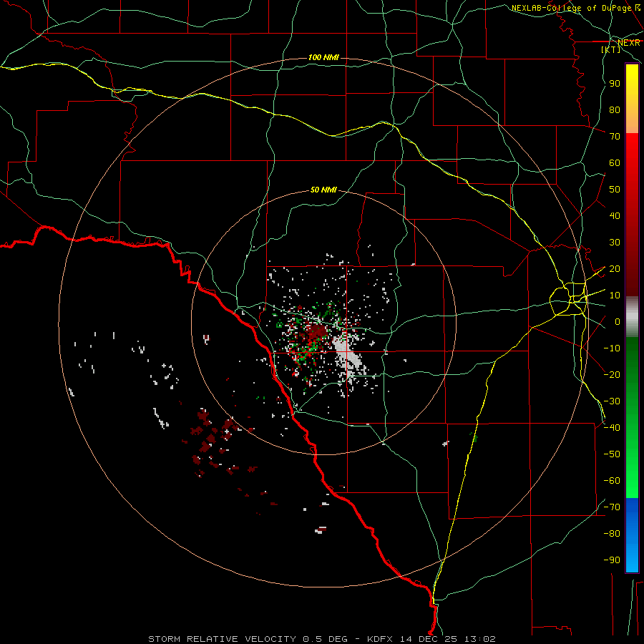Click the 30 value on the velocity scale
The height and width of the screenshot is (644, 644).
click(615, 243)
